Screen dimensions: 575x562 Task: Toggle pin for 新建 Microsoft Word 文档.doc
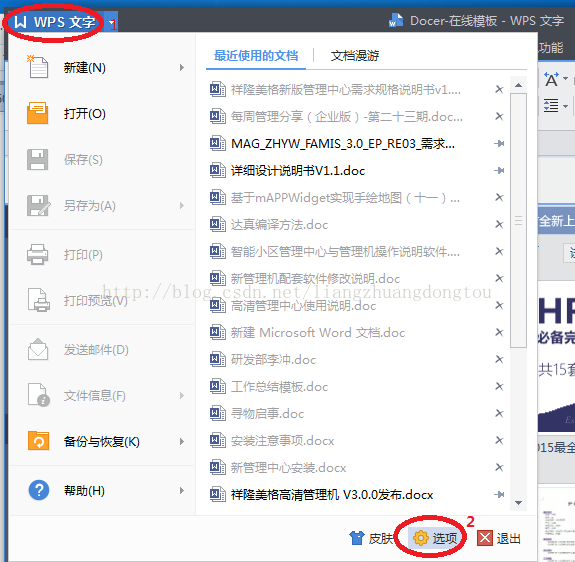coord(499,333)
